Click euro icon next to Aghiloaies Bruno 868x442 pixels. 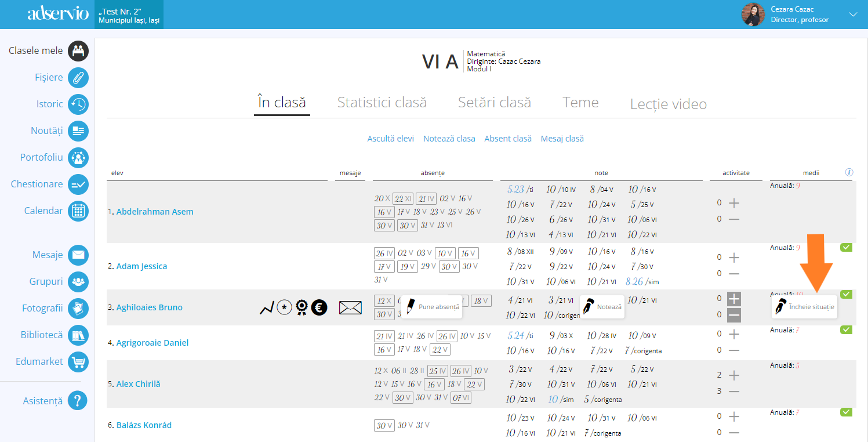pos(319,307)
